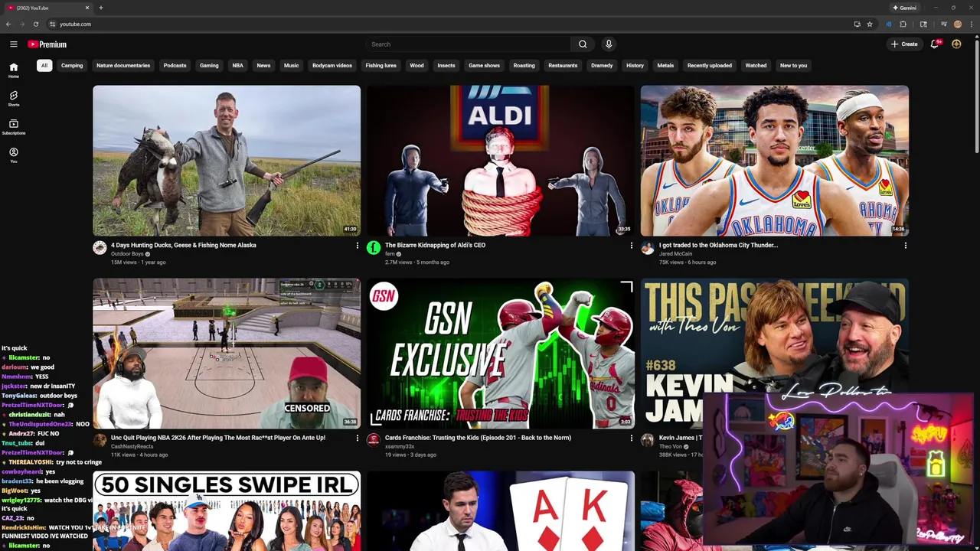Viewport: 980px width, 551px height.
Task: Open the YouTube guide hamburger menu
Action: [x=13, y=44]
